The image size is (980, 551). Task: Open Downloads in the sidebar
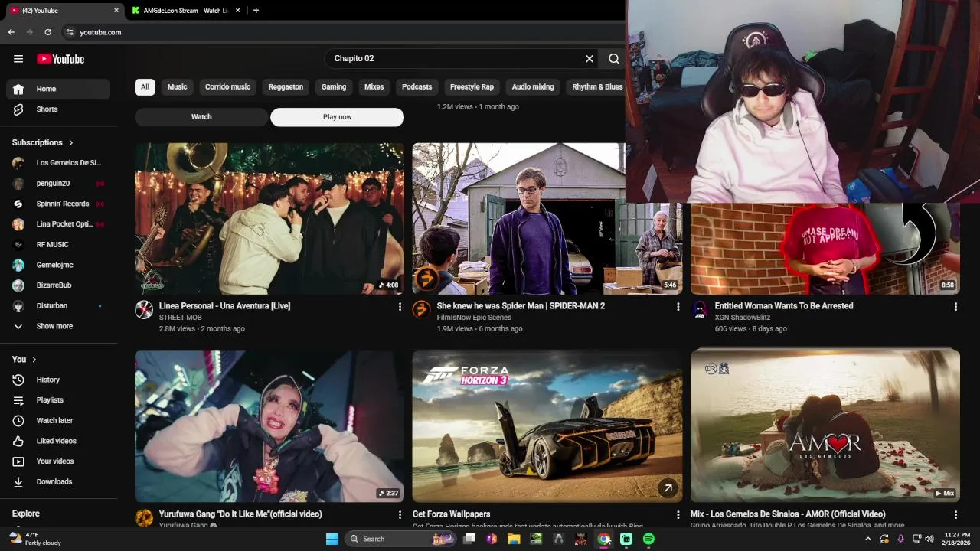pos(58,481)
